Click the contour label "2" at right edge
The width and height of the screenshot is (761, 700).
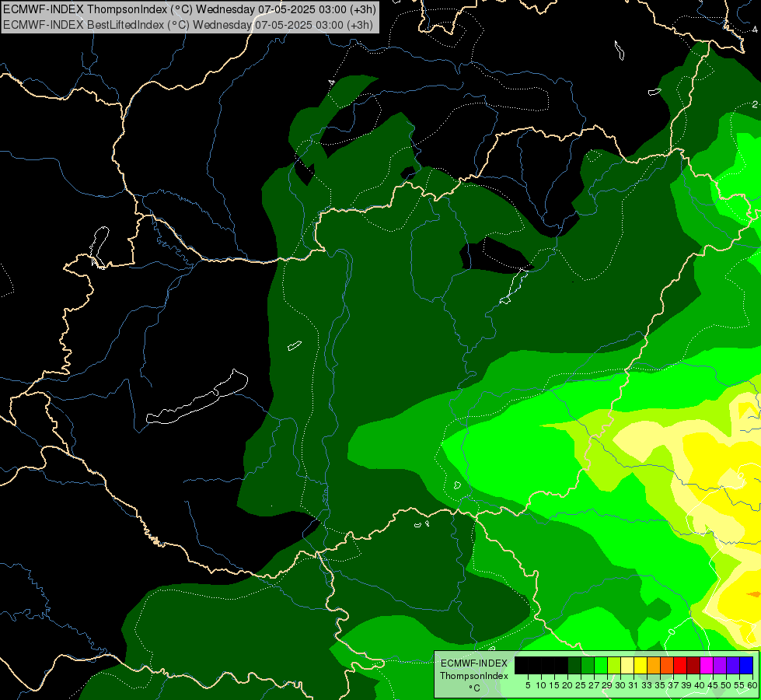click(x=755, y=104)
